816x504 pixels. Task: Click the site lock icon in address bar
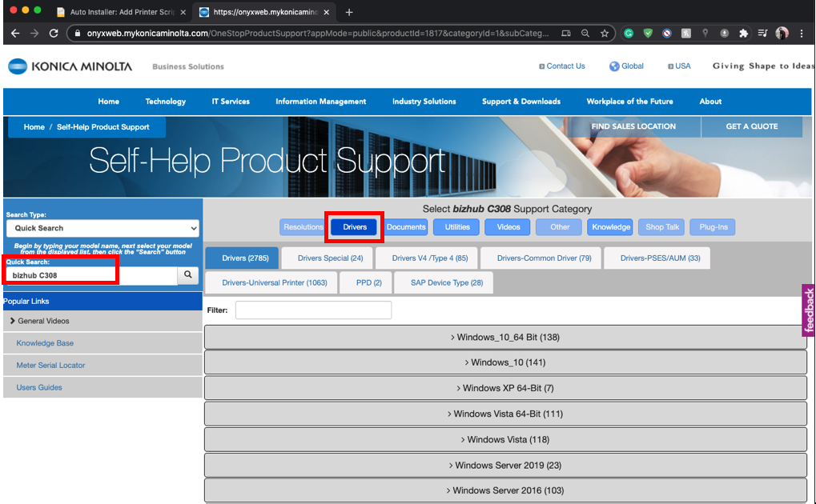click(77, 34)
